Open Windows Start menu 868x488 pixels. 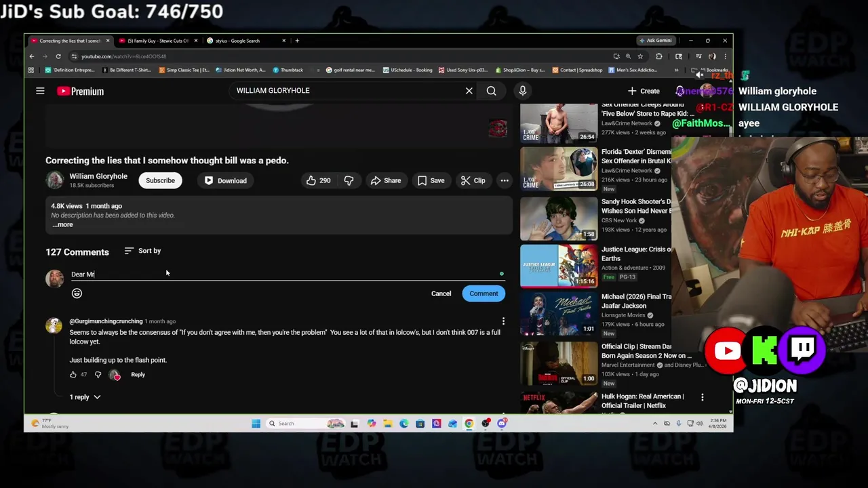click(x=256, y=424)
